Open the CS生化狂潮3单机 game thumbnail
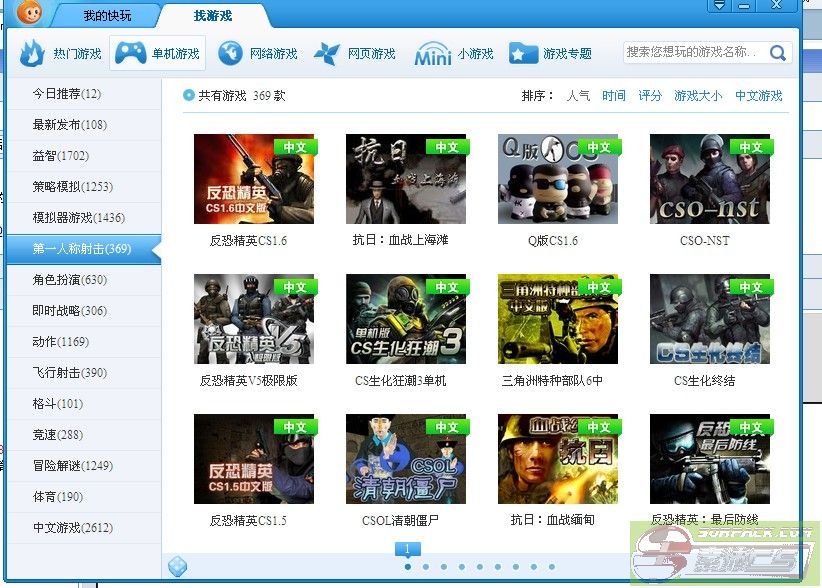Image resolution: width=822 pixels, height=588 pixels. pyautogui.click(x=406, y=319)
